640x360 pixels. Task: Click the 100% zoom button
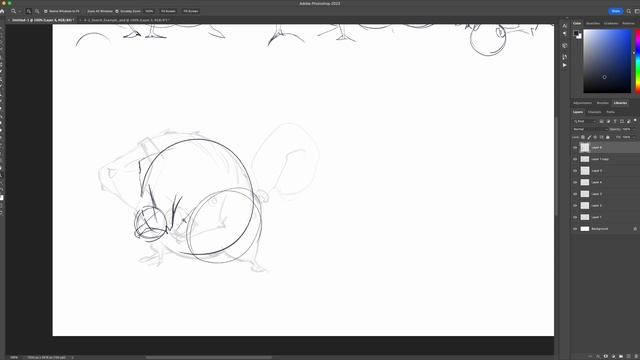click(149, 11)
